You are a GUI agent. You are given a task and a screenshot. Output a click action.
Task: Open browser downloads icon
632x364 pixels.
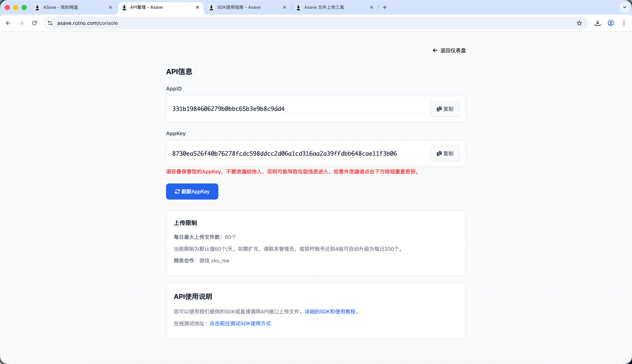(597, 23)
